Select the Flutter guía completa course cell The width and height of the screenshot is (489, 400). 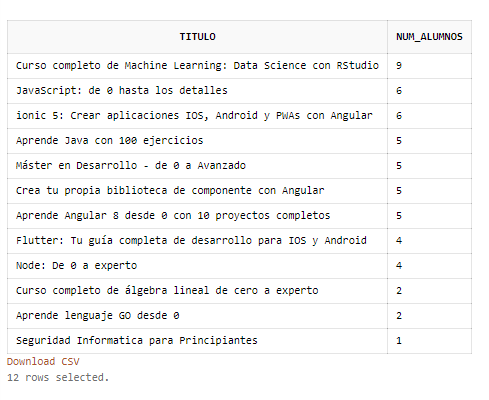(197, 241)
